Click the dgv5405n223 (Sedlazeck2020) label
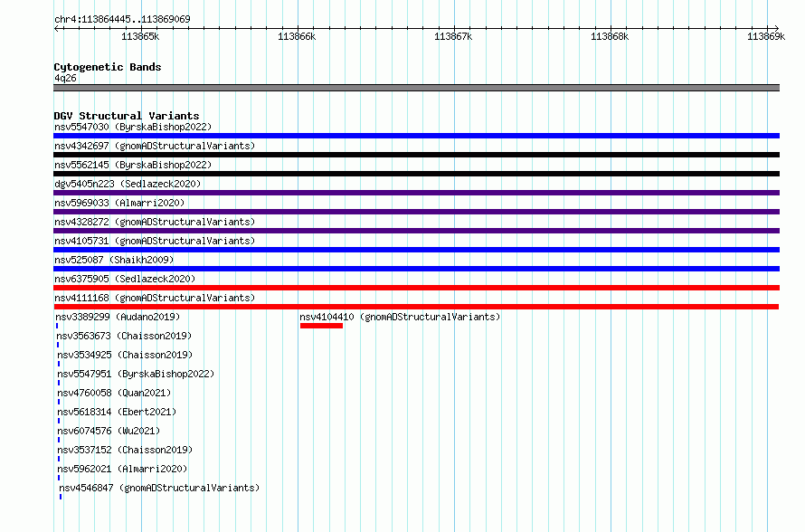Image resolution: width=805 pixels, height=532 pixels. click(128, 184)
